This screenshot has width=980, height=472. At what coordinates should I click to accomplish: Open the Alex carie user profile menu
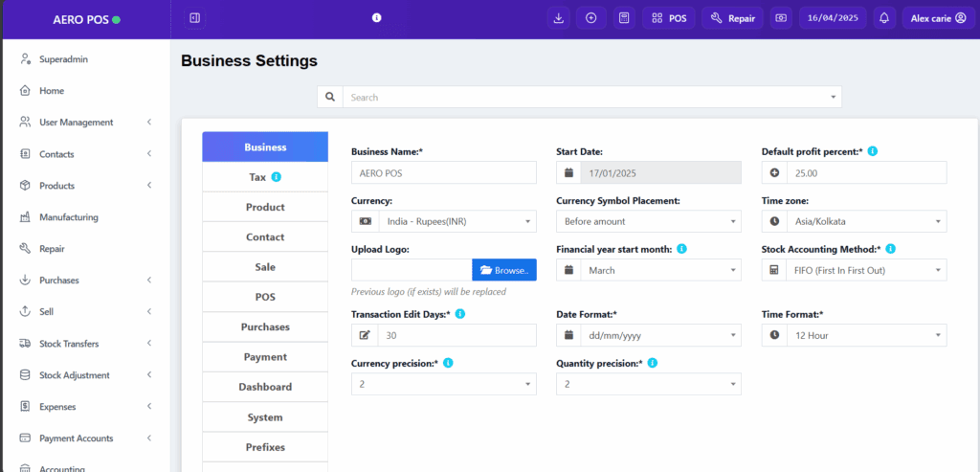point(938,17)
